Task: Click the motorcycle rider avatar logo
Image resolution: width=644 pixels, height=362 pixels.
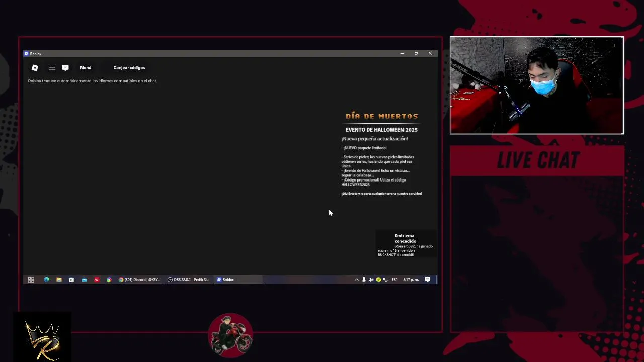Action: pyautogui.click(x=230, y=335)
